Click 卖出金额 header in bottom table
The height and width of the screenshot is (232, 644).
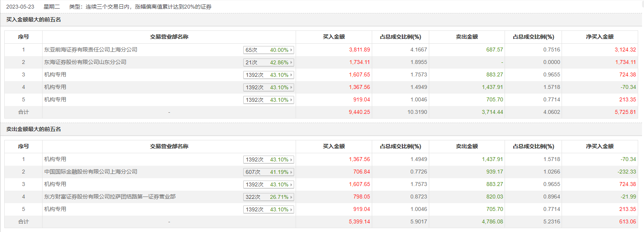point(467,146)
